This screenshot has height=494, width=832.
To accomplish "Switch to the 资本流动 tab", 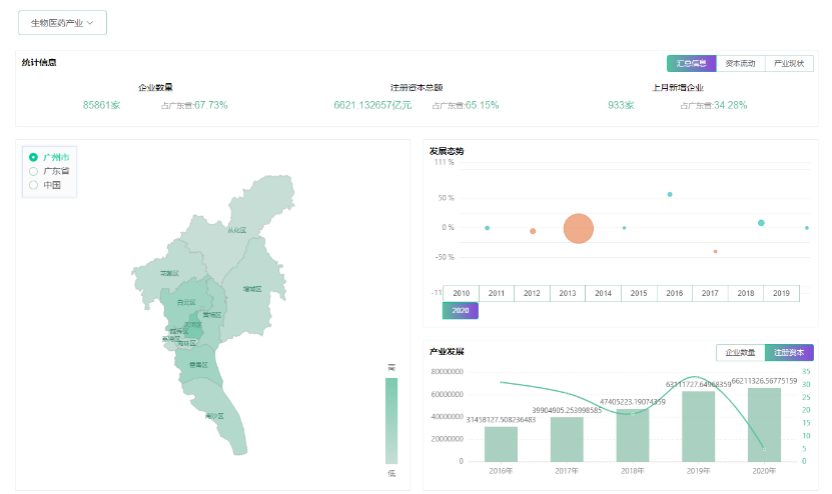I will pyautogui.click(x=740, y=63).
